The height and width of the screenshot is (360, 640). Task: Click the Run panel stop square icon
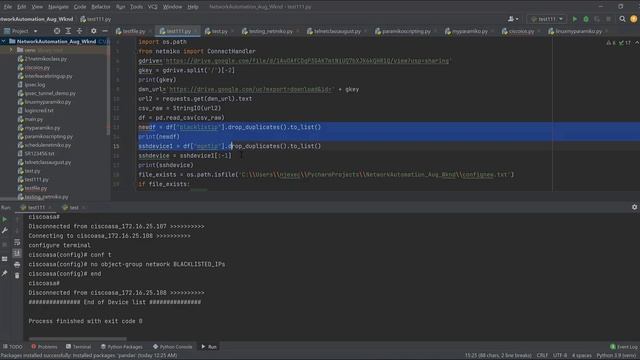(x=4, y=244)
